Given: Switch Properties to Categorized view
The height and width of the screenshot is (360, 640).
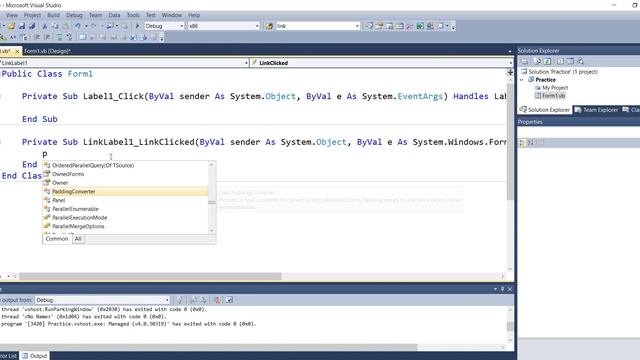Looking at the screenshot, I should pyautogui.click(x=522, y=143).
